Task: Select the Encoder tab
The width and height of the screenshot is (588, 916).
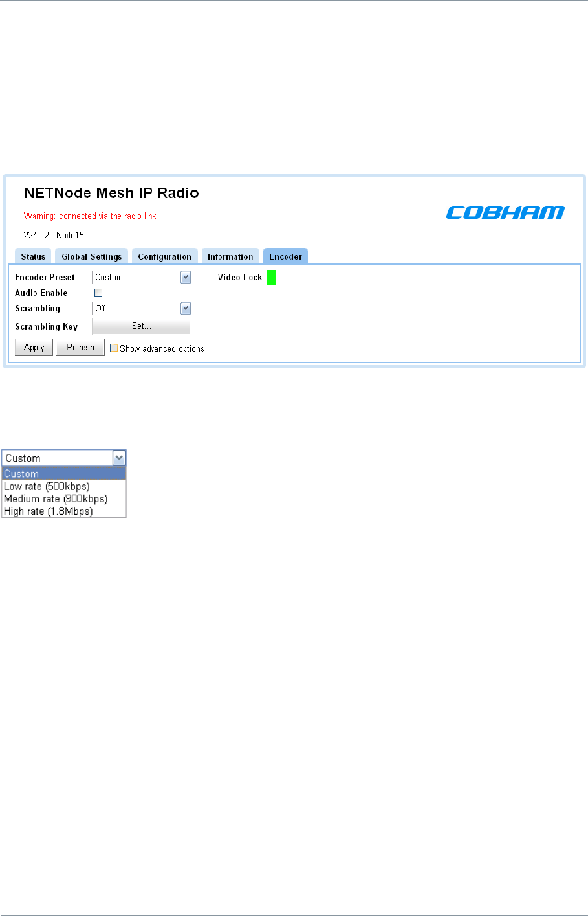Action: 285,256
